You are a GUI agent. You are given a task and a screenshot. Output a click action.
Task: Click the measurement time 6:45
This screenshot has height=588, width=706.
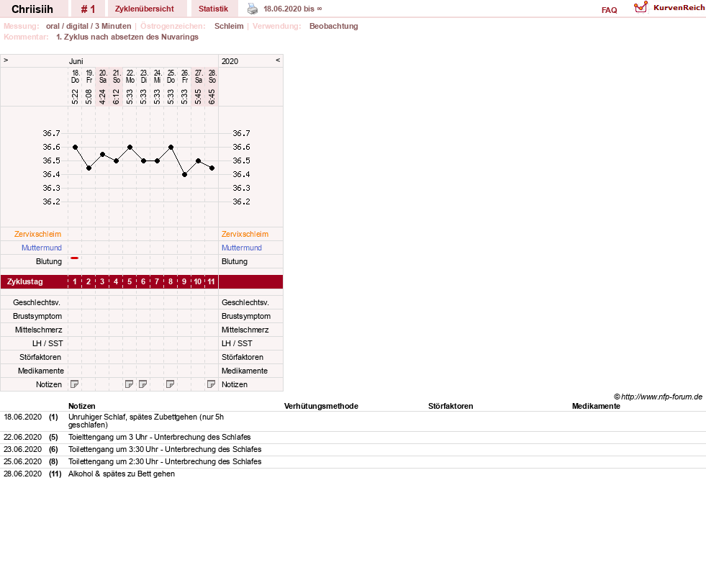coord(212,96)
